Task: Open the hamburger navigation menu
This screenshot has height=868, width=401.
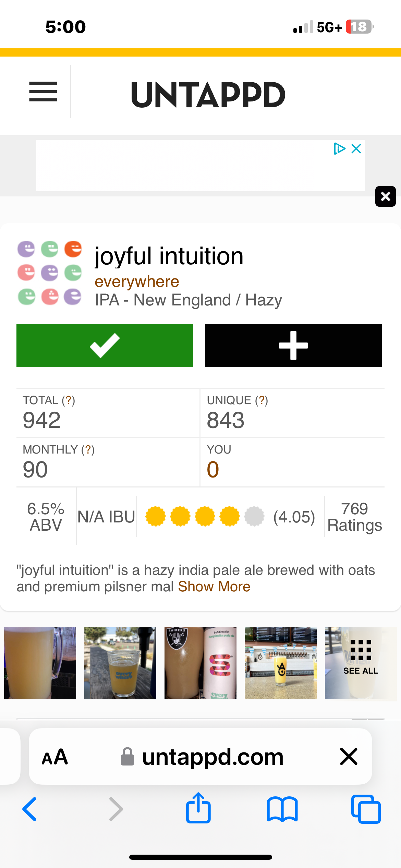Action: pos(43,92)
